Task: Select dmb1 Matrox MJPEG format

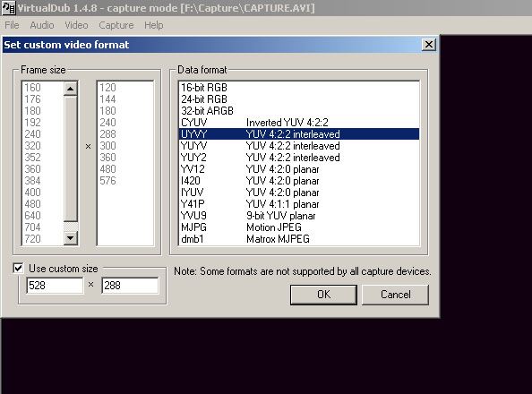Action: (299, 239)
